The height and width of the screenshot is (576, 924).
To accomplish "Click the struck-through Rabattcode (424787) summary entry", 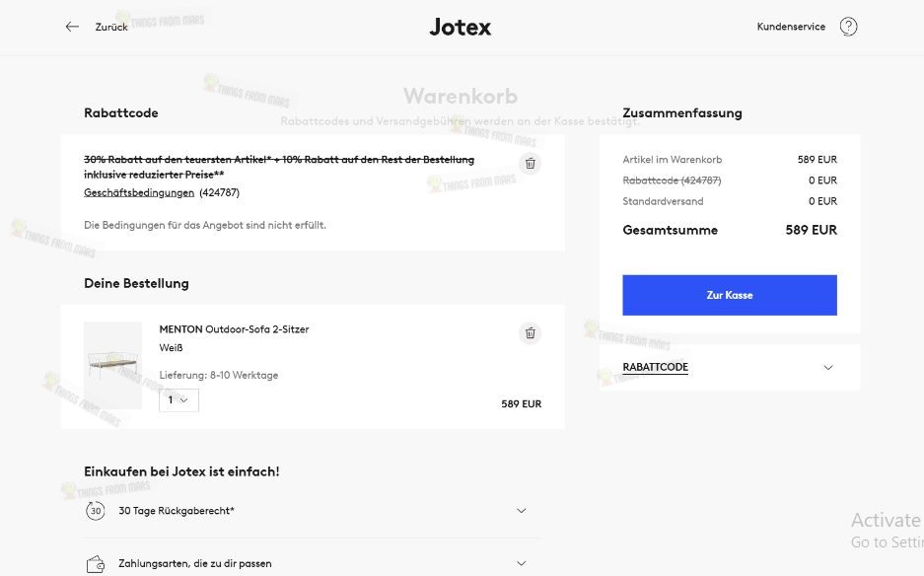I will [672, 180].
